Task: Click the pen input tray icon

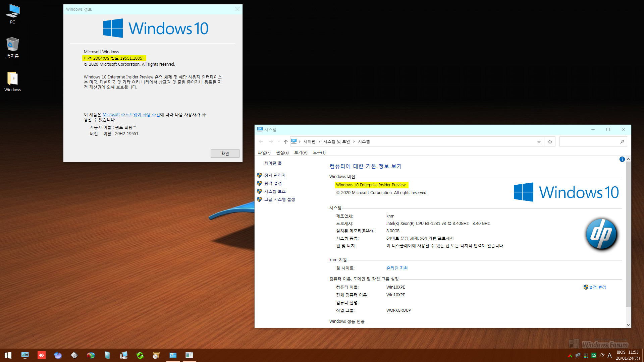Action: (x=602, y=355)
